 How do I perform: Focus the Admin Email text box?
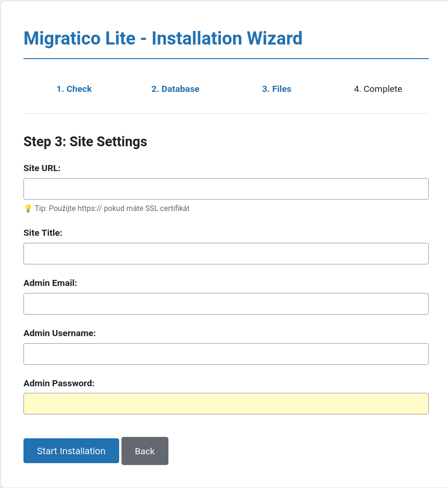pyautogui.click(x=226, y=304)
